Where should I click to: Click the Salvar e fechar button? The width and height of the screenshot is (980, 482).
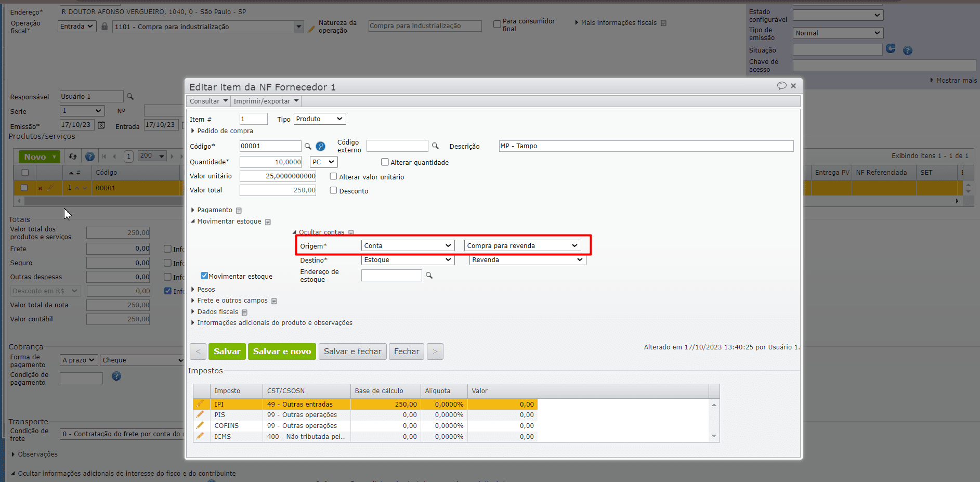click(x=352, y=351)
